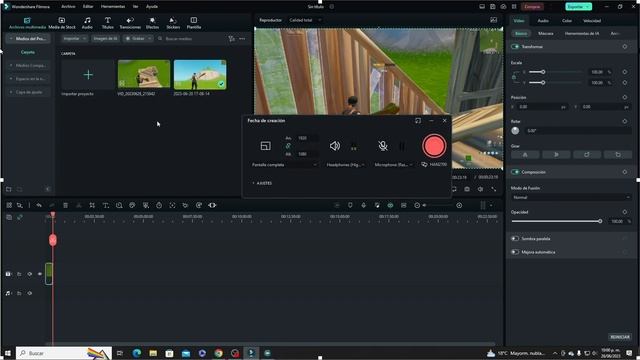Switch to the Máscara sub-tab
The image size is (640, 360).
click(545, 33)
